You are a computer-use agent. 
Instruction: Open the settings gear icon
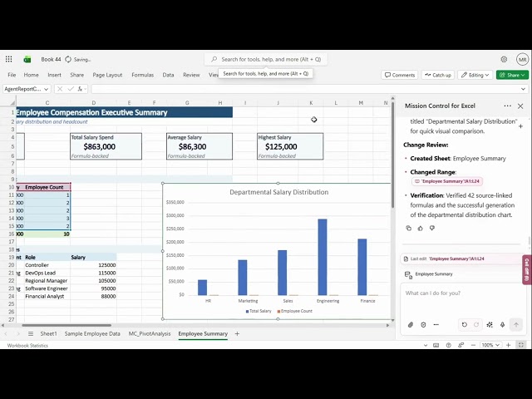click(504, 59)
